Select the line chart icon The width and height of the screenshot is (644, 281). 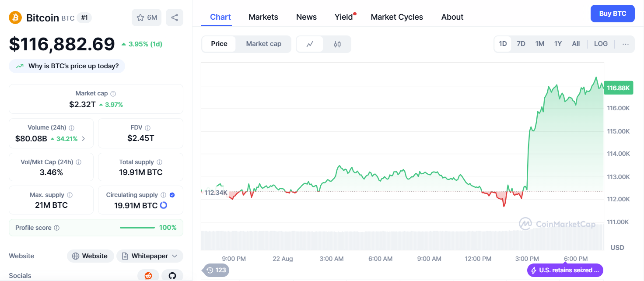[x=310, y=44]
